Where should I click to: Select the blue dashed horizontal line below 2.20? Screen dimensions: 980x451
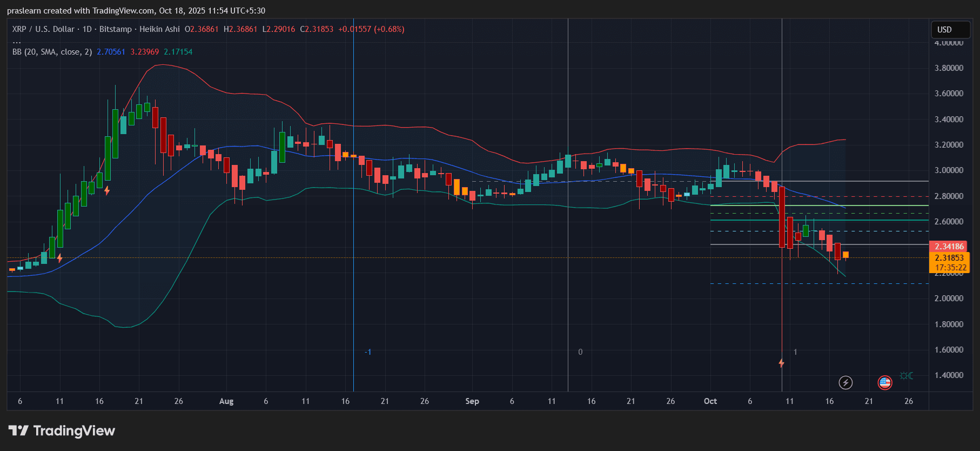coord(810,283)
